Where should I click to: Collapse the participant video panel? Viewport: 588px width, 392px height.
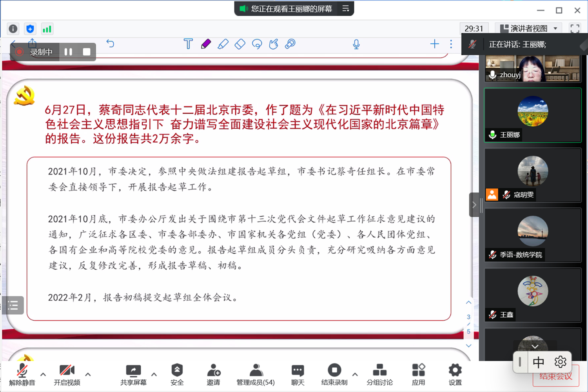coord(474,205)
